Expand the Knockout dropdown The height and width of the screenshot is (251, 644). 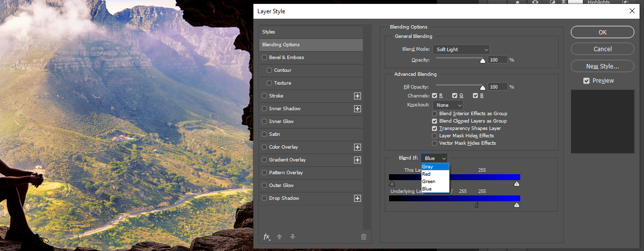coord(448,105)
